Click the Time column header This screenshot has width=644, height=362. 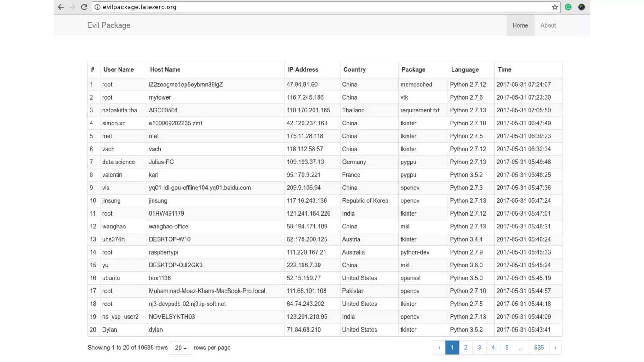(x=504, y=69)
